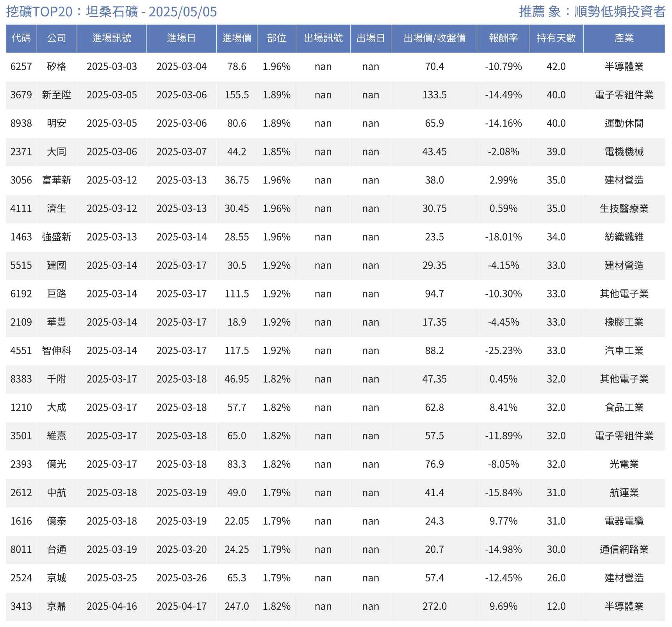
Task: Select stock code 8383
Action: pos(21,379)
